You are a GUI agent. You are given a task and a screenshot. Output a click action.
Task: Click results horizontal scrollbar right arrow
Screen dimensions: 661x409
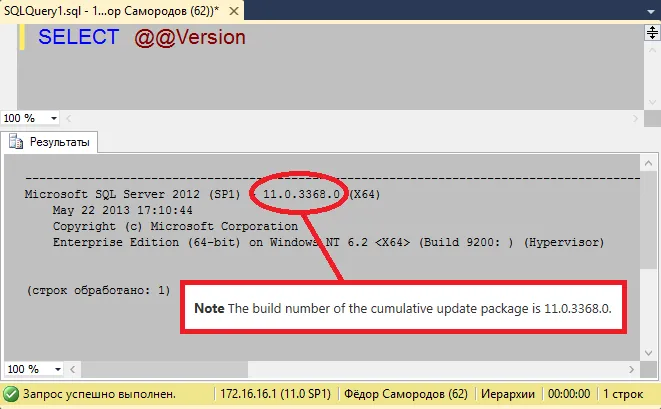[x=631, y=369]
